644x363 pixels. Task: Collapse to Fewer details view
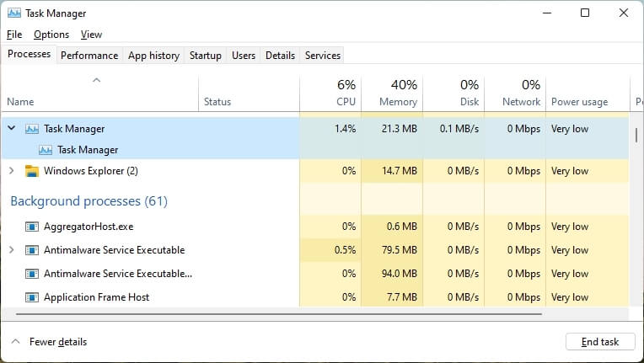(49, 342)
